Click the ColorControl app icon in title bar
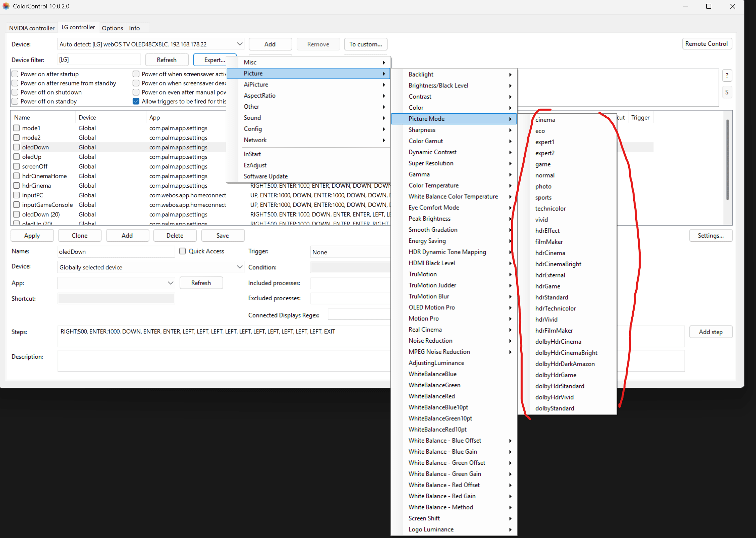The width and height of the screenshot is (756, 538). point(6,6)
